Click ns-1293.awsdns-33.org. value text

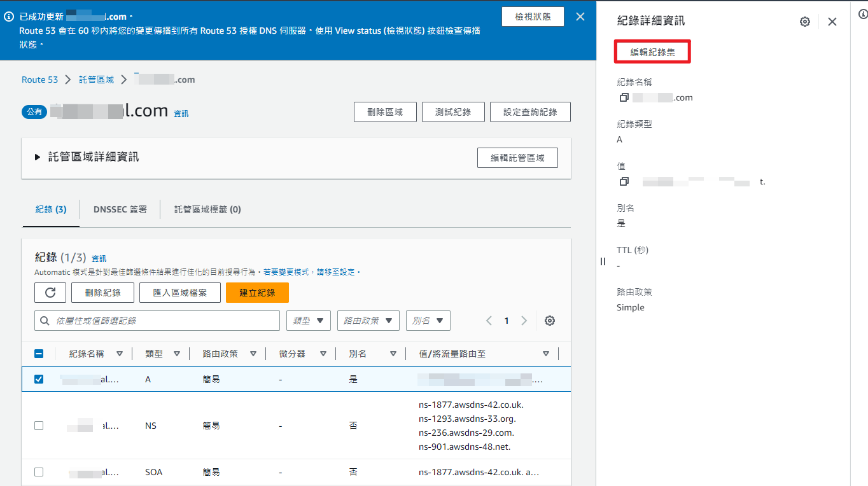[x=467, y=419]
